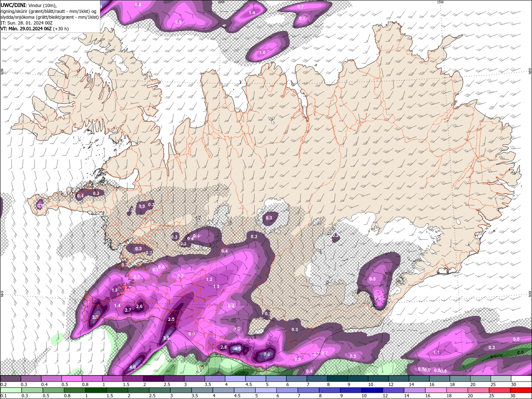Click the '3.9' precipitation value on map
532x399 pixels.
tap(166, 338)
